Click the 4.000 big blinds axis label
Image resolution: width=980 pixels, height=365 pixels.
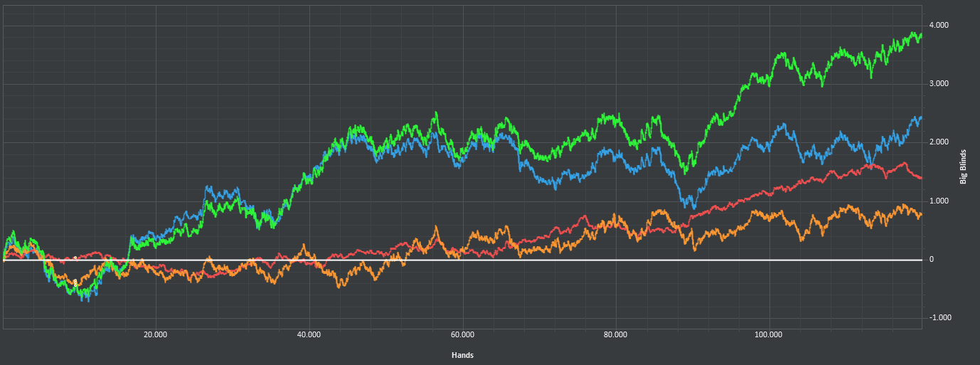(939, 26)
